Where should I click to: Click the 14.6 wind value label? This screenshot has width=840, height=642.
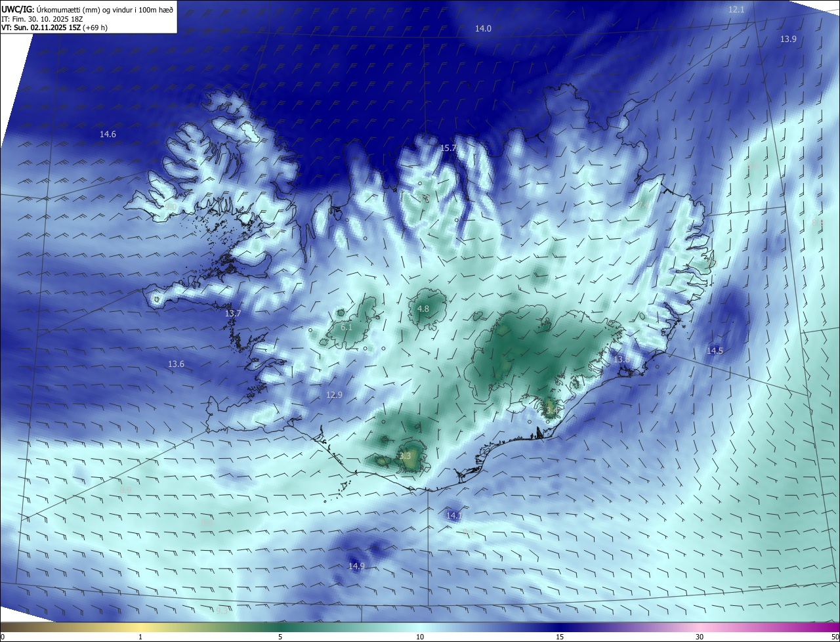(108, 135)
